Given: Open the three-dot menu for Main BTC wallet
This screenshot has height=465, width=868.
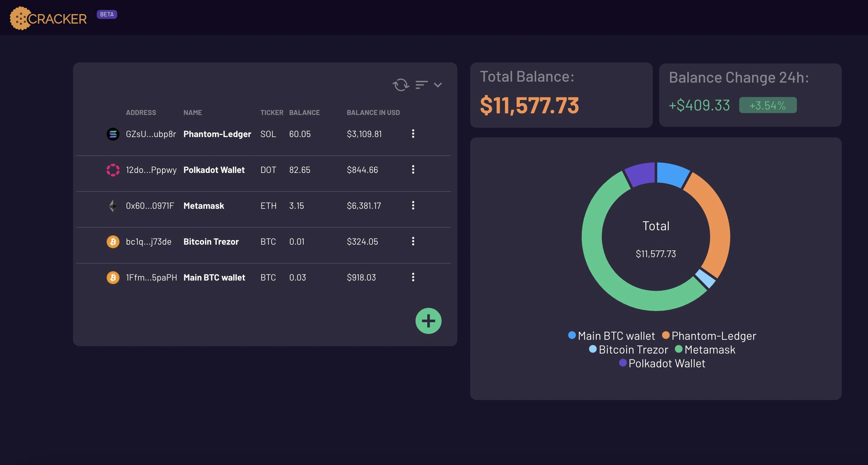Looking at the screenshot, I should (413, 277).
